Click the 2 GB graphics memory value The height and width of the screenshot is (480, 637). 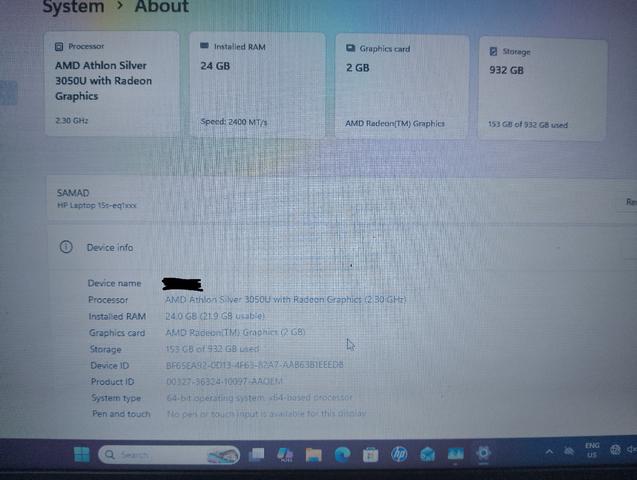(x=358, y=67)
